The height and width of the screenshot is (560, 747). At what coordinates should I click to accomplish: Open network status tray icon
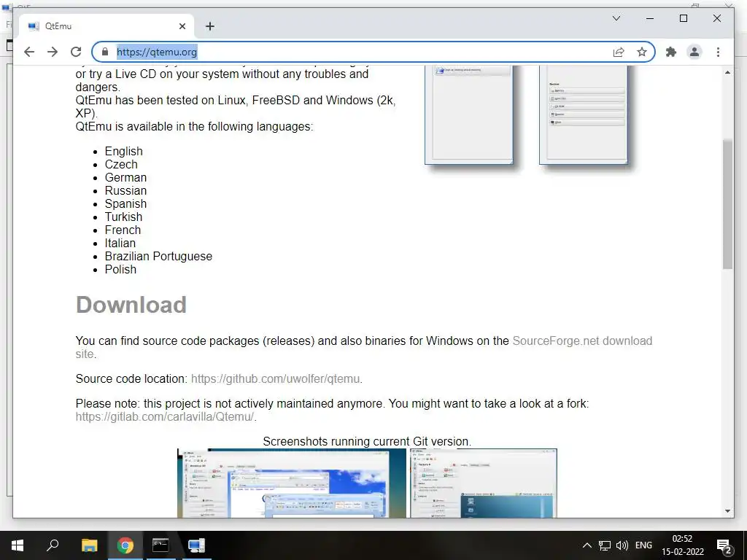coord(605,545)
